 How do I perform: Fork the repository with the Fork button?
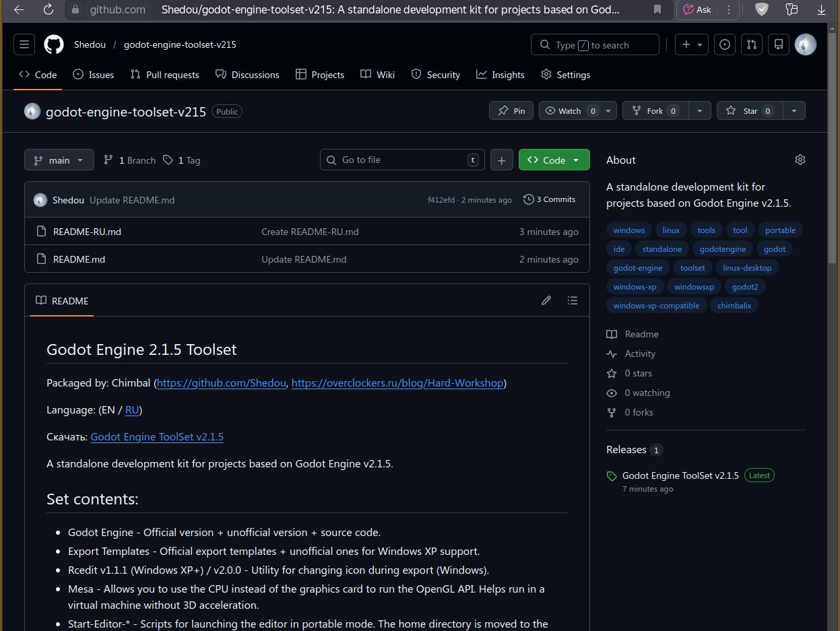pos(655,110)
